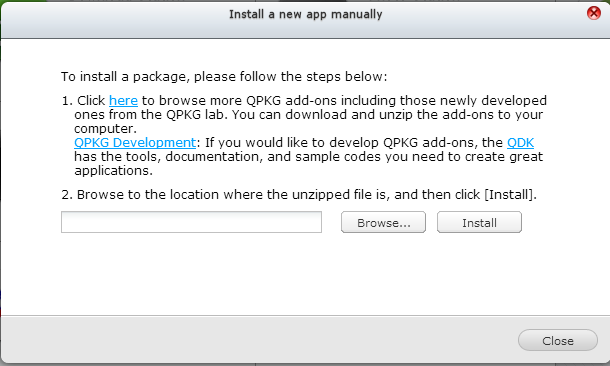This screenshot has height=366, width=610.
Task: Click the step 2 'Browse to the location' text
Action: point(299,194)
